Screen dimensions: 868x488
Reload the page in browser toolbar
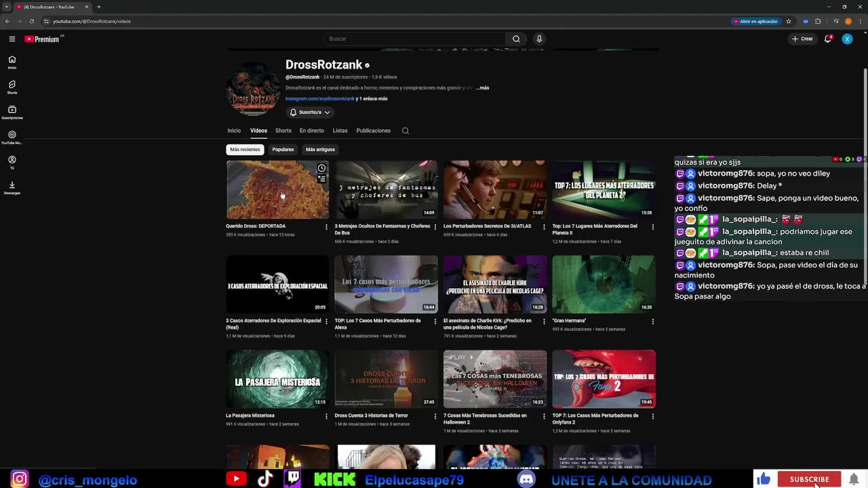(x=31, y=21)
